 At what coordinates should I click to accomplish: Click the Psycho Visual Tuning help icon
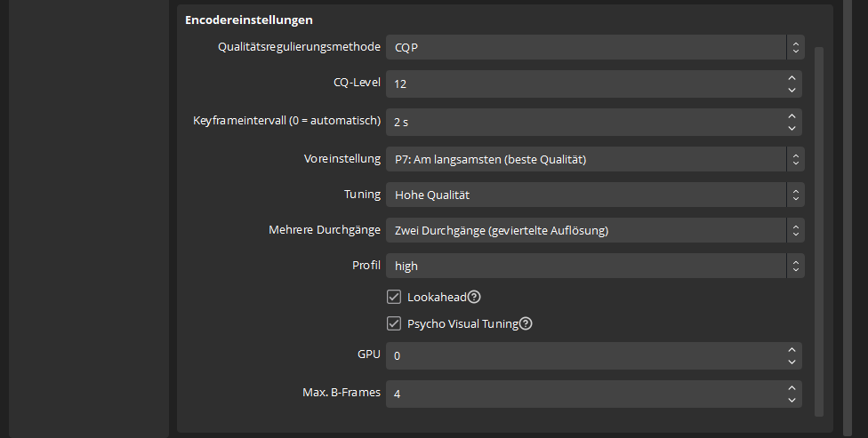(526, 324)
